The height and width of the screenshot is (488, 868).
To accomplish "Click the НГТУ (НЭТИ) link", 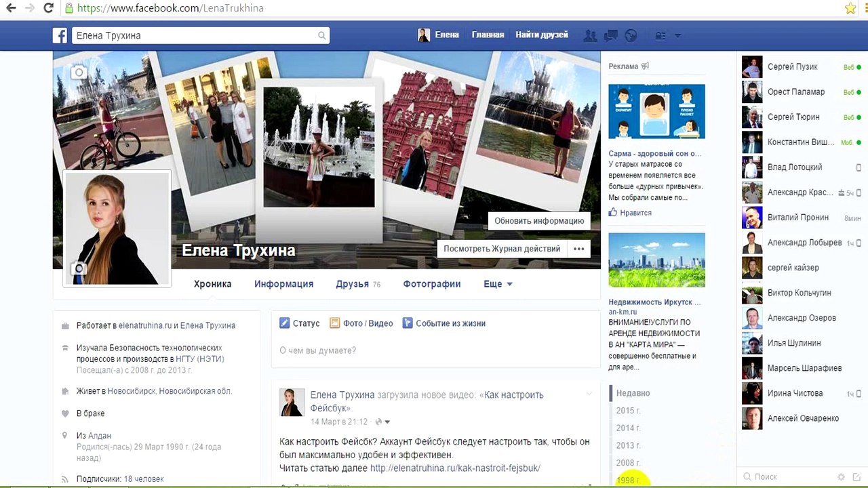I will coord(201,359).
